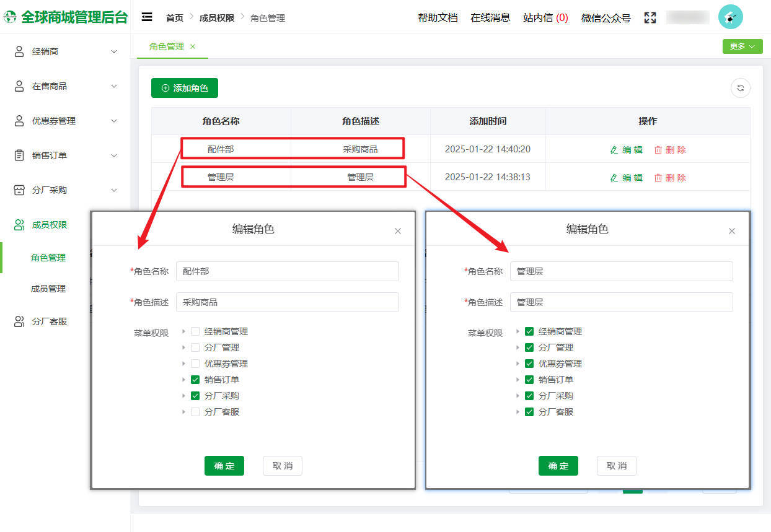Open the user avatar in header

[x=730, y=17]
